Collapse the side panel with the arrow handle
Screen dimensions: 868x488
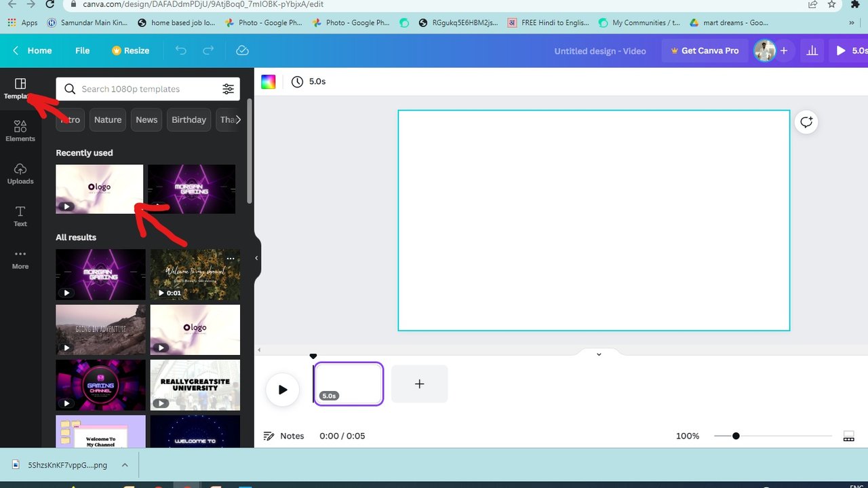(x=256, y=258)
